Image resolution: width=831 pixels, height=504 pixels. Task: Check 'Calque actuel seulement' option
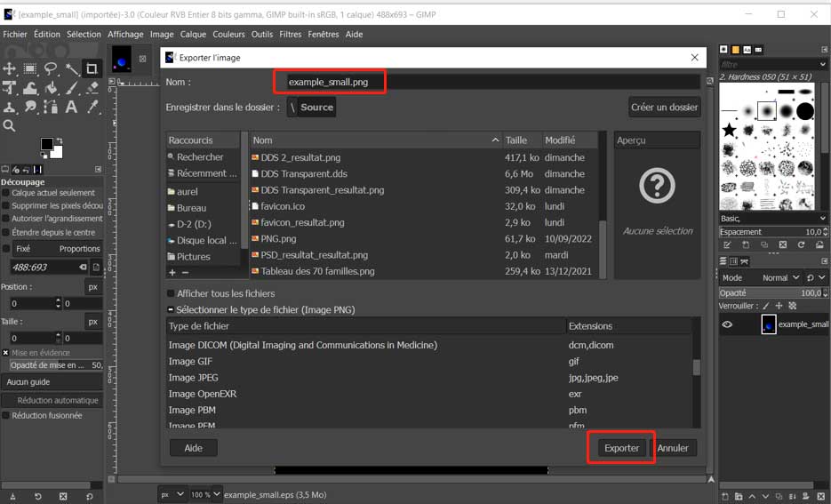(x=6, y=193)
